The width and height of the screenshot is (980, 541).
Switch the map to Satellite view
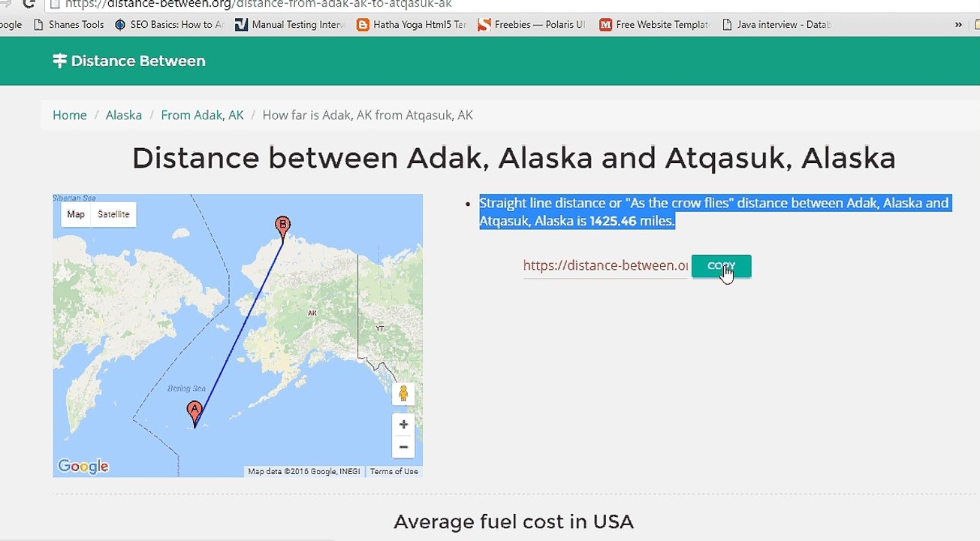click(113, 214)
